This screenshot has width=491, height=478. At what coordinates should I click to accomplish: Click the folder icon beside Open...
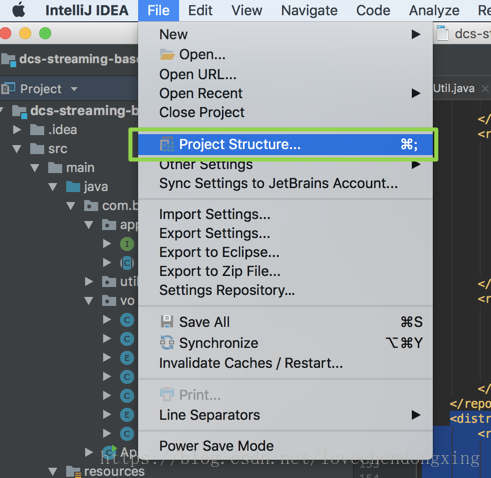click(x=167, y=54)
